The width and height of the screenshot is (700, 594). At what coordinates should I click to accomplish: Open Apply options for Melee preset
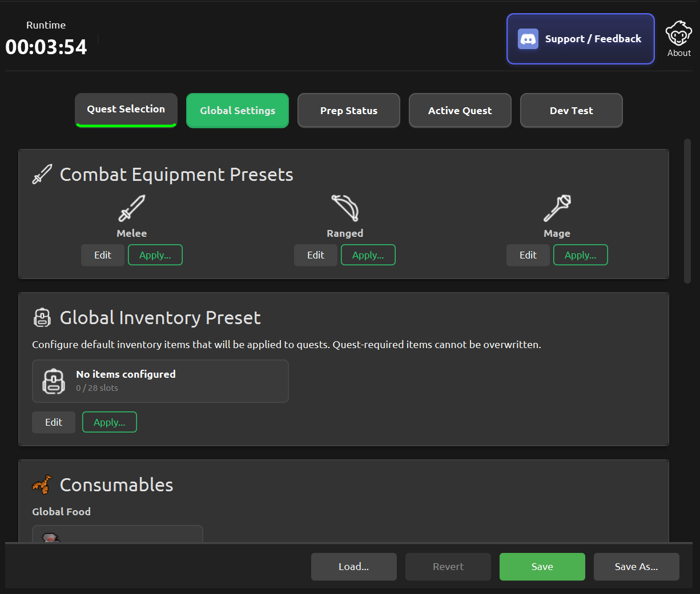point(155,255)
